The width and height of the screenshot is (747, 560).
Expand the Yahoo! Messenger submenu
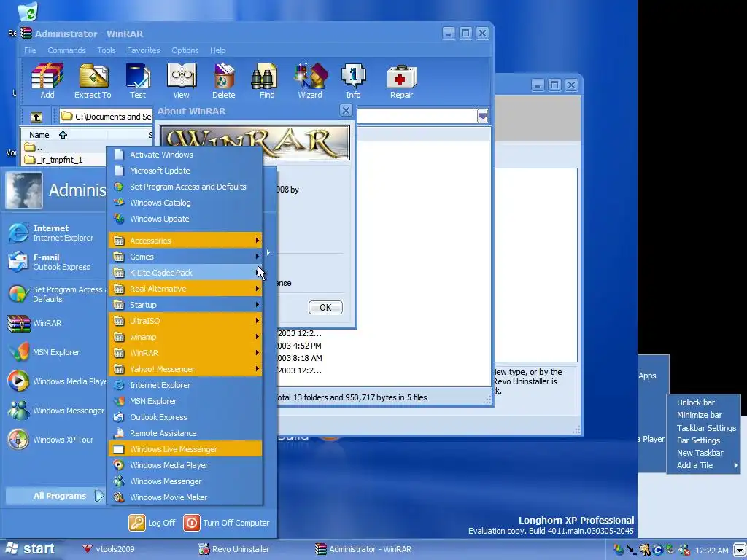[x=186, y=369]
